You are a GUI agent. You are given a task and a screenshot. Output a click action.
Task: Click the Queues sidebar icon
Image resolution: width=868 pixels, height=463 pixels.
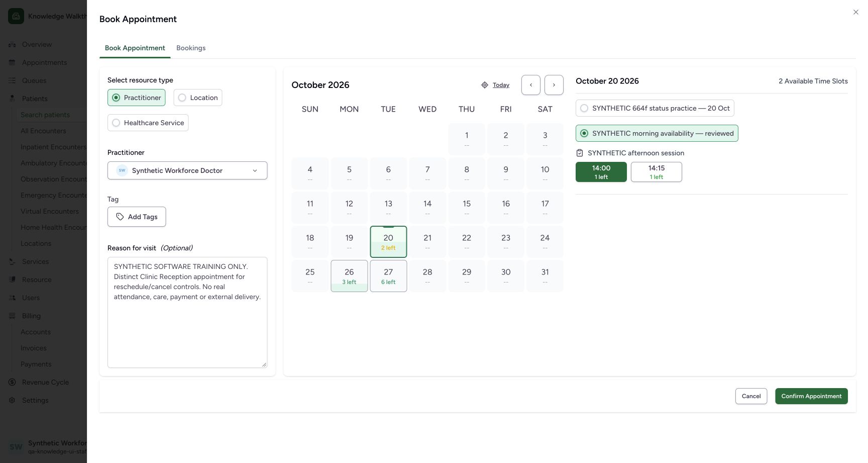point(12,80)
